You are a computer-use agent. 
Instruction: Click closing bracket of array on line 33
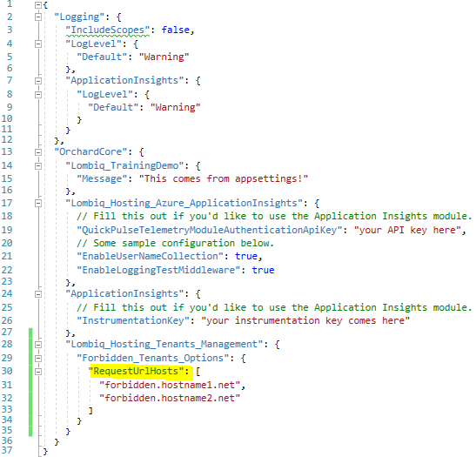tap(91, 411)
